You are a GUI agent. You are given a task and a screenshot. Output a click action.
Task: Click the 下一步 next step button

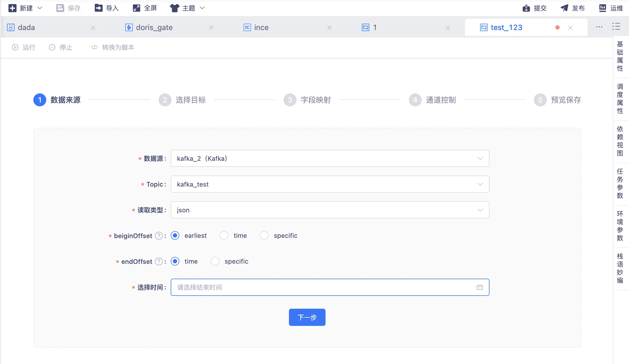307,317
